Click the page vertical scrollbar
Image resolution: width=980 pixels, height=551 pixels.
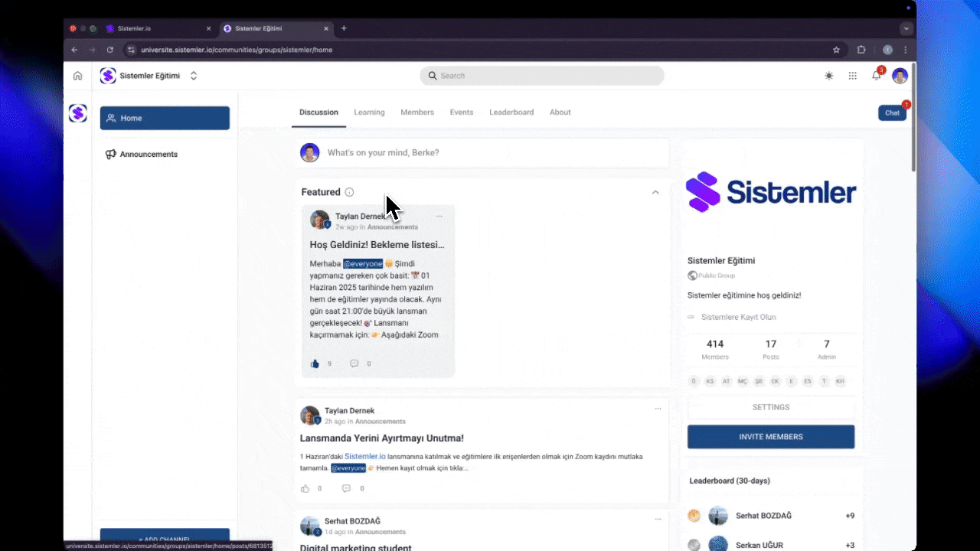pyautogui.click(x=913, y=116)
